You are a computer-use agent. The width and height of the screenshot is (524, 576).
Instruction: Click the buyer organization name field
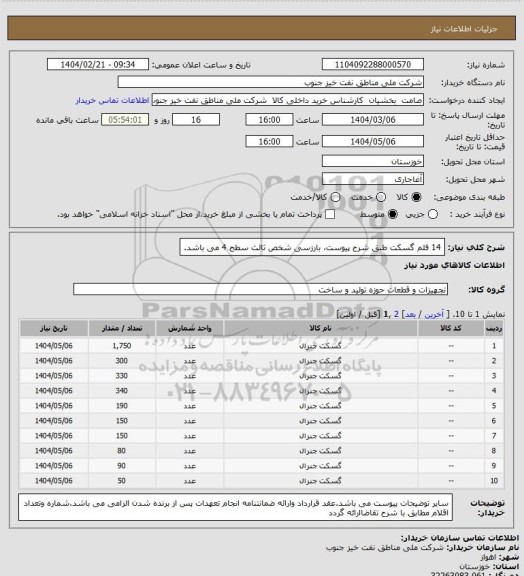(x=270, y=82)
